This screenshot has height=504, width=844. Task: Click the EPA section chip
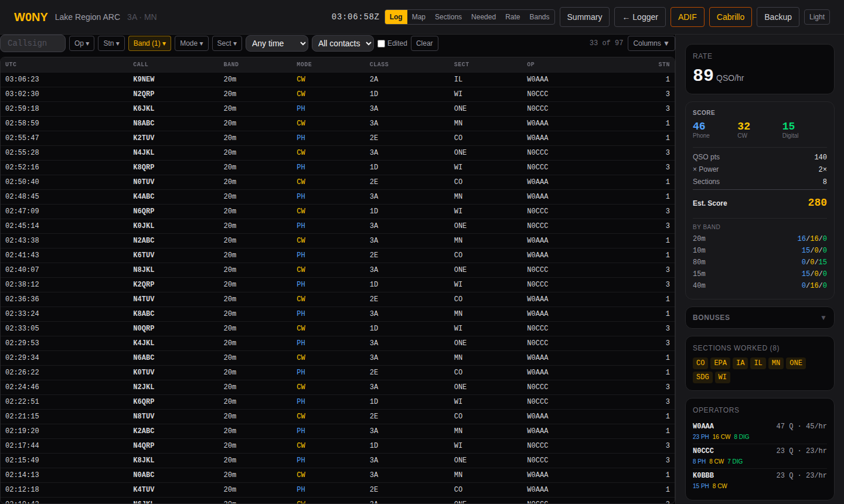(720, 363)
